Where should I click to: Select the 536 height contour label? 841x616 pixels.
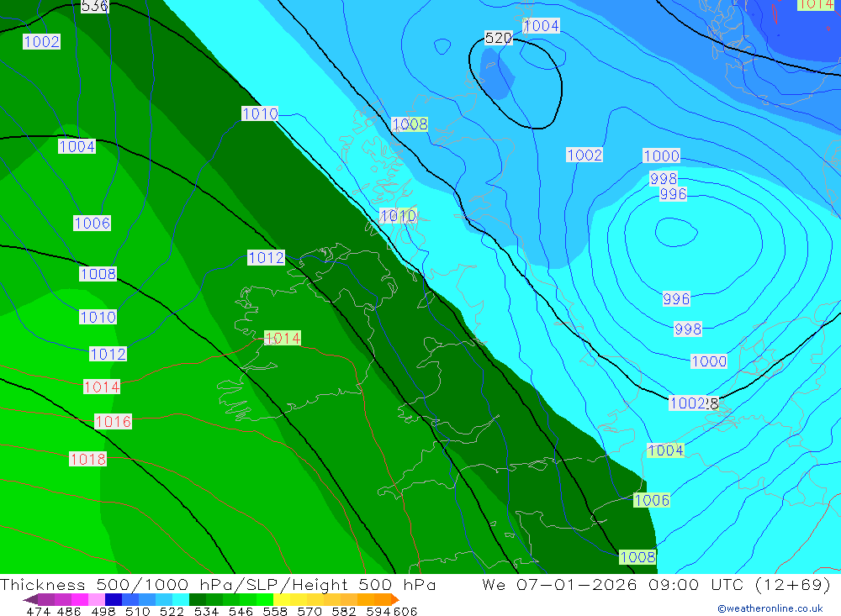(x=94, y=6)
